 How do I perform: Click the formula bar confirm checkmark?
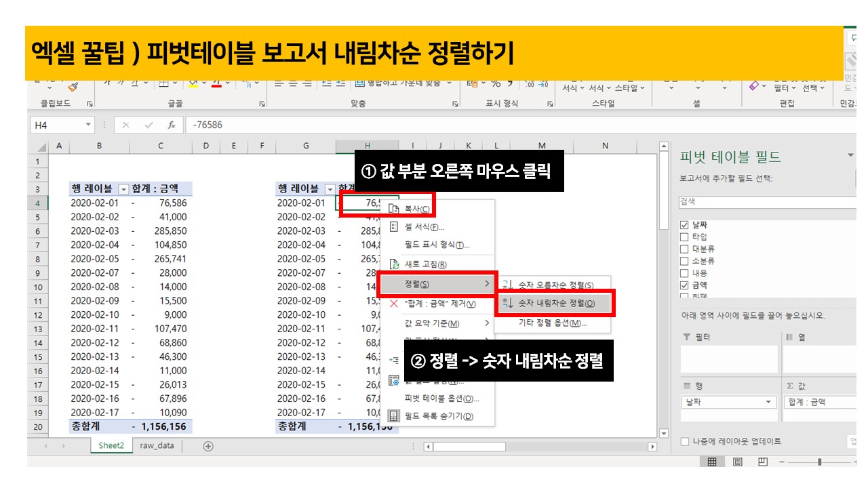pos(149,125)
